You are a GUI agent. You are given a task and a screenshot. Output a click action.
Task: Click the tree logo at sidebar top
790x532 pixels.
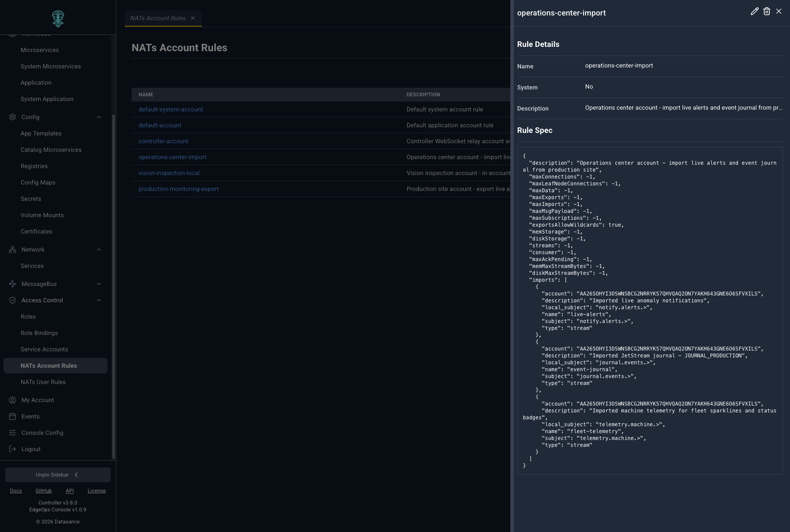[x=58, y=19]
